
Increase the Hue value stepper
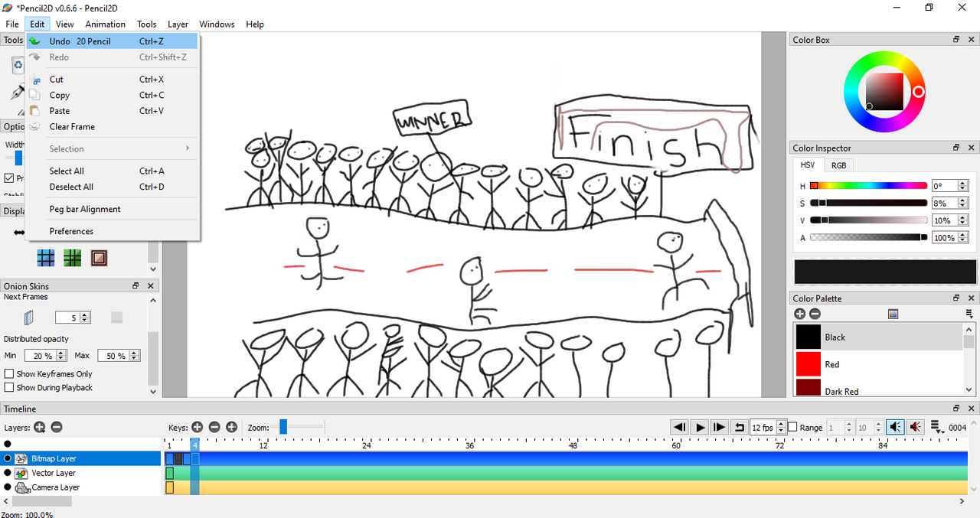(x=963, y=183)
